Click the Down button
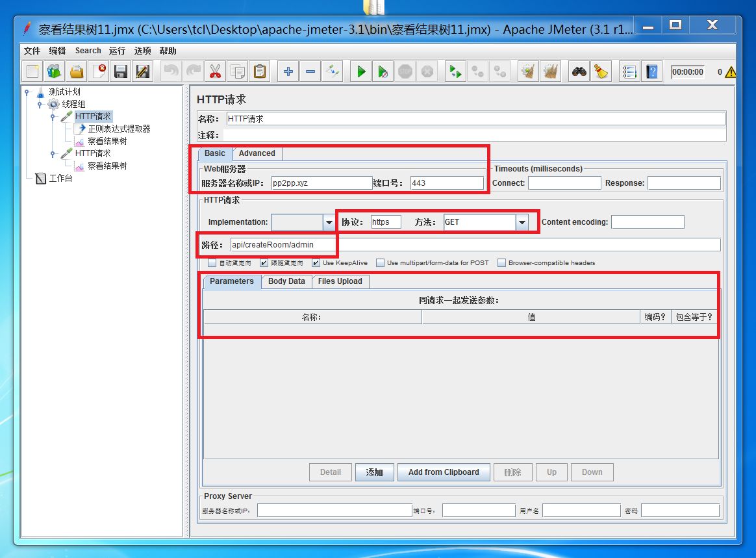756x558 pixels. (592, 472)
